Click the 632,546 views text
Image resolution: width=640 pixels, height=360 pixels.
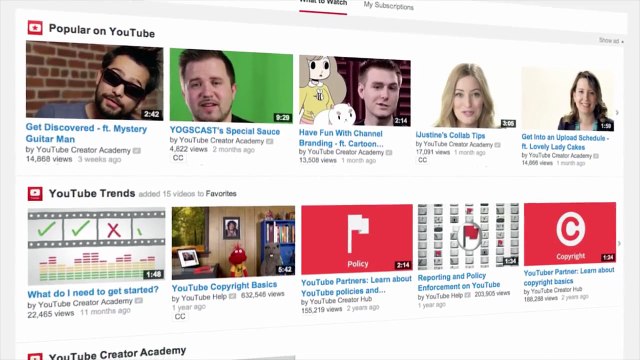(x=262, y=294)
